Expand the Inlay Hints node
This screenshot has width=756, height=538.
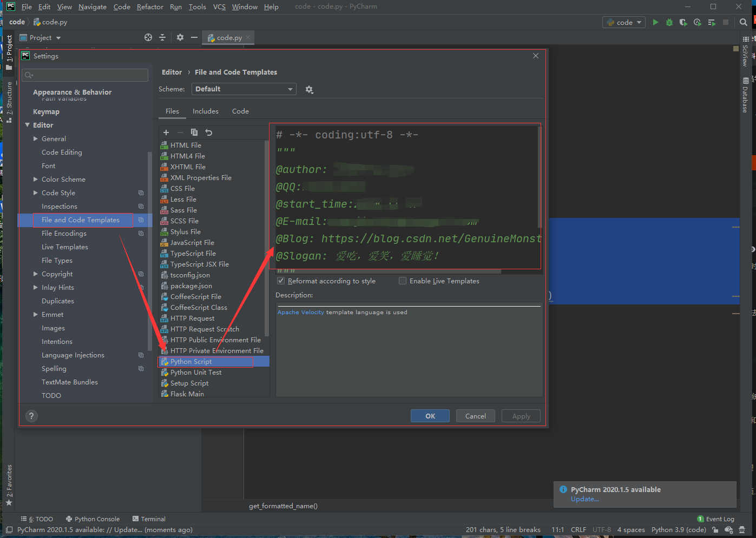(x=36, y=288)
